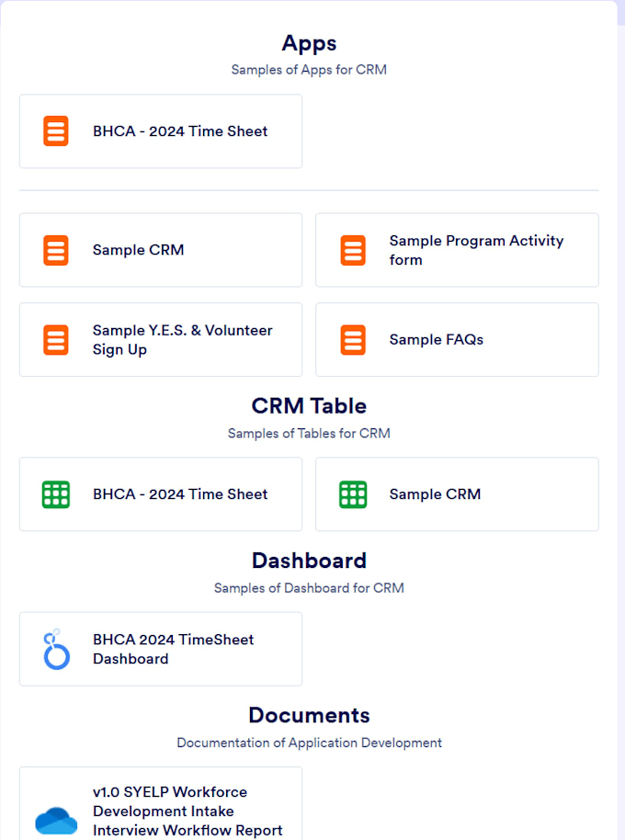The width and height of the screenshot is (625, 840).
Task: Click orange form icon beside BHCA Time Sheet
Action: 56,131
